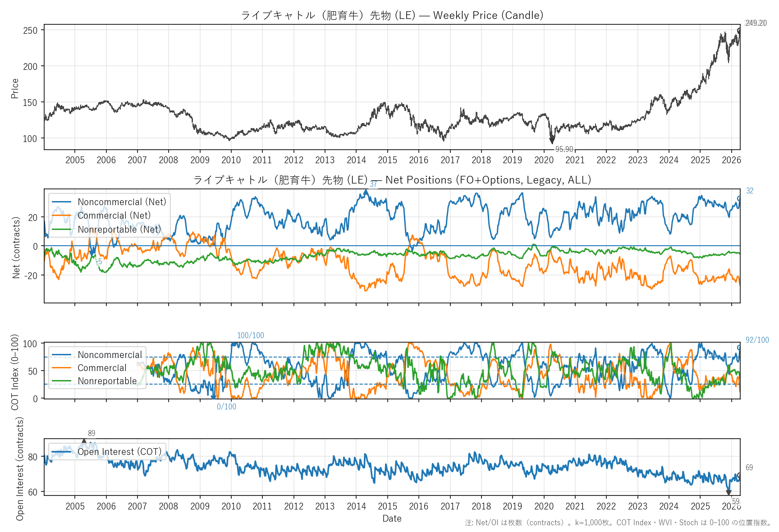This screenshot has width=779, height=532.
Task: Click the blue line swatch for Open Interest
Action: [x=62, y=452]
